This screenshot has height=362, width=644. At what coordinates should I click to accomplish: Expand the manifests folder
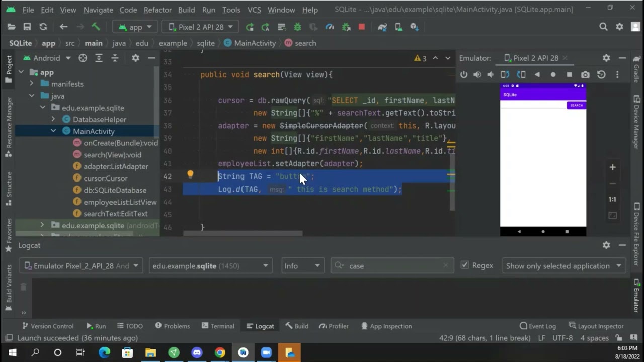pyautogui.click(x=31, y=84)
